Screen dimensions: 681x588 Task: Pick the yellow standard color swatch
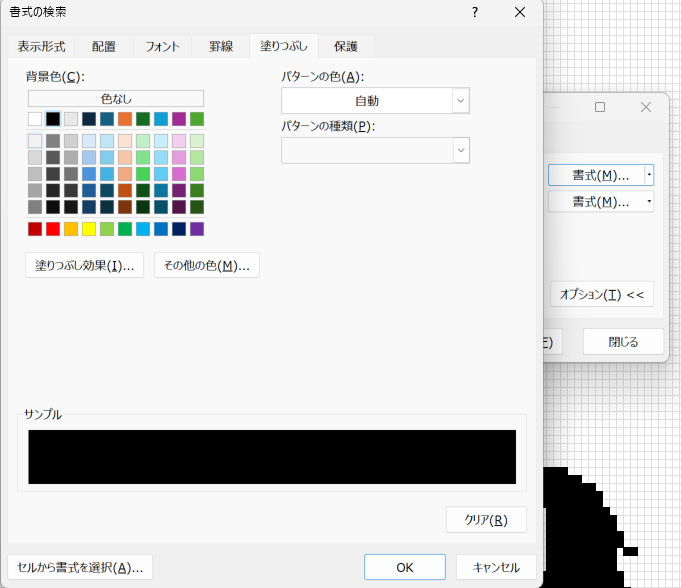[x=89, y=229]
